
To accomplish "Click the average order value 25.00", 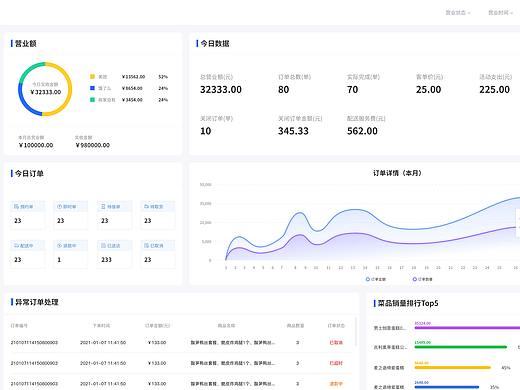I will pos(428,90).
